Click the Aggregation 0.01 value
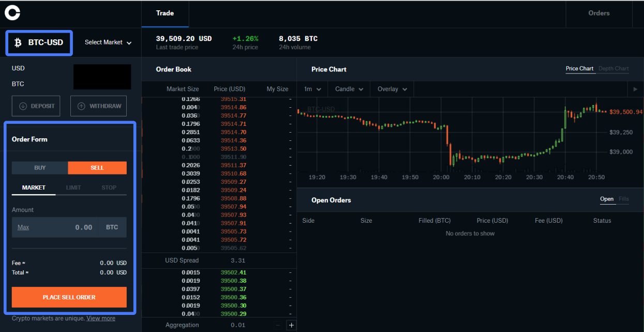 pyautogui.click(x=238, y=325)
